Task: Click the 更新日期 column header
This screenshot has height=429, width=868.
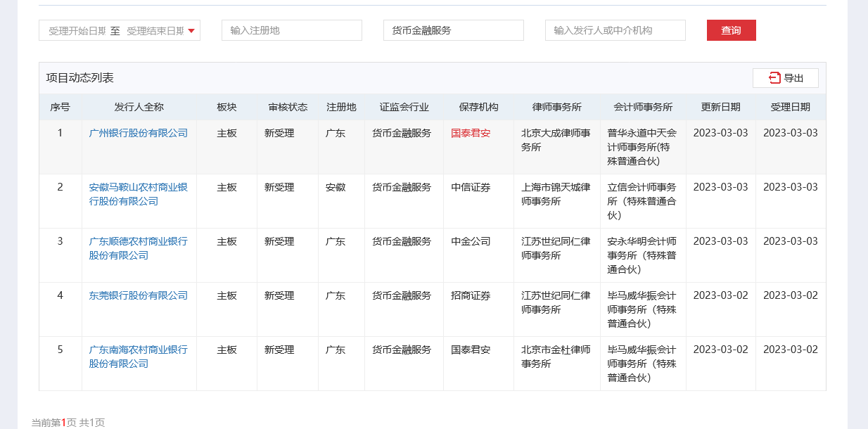Action: (x=720, y=107)
